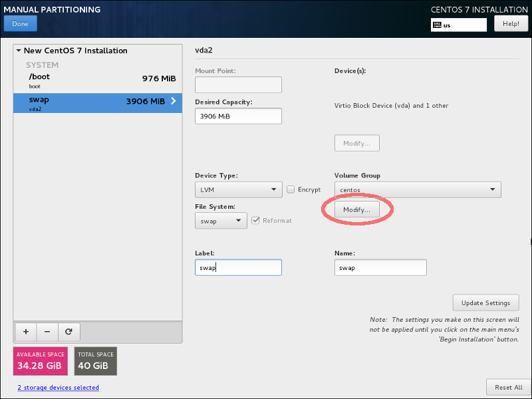
Task: Uncheck the Reformat option
Action: pyautogui.click(x=256, y=220)
